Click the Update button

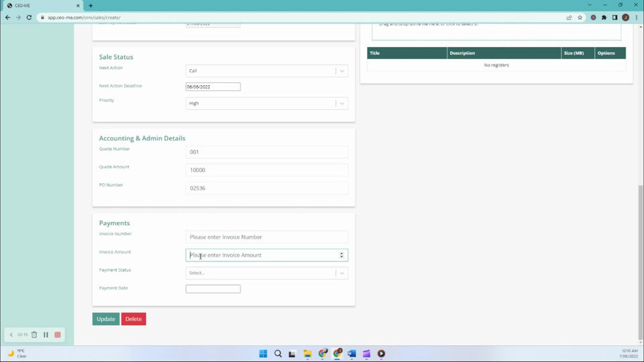click(105, 319)
